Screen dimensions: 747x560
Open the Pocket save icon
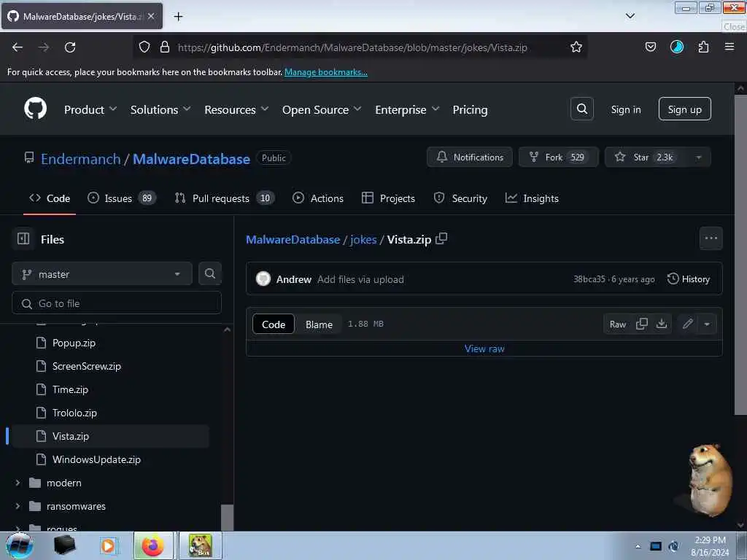click(650, 47)
